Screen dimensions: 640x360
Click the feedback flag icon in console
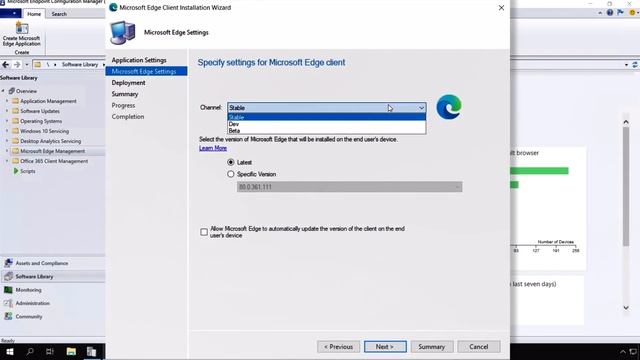[620, 13]
